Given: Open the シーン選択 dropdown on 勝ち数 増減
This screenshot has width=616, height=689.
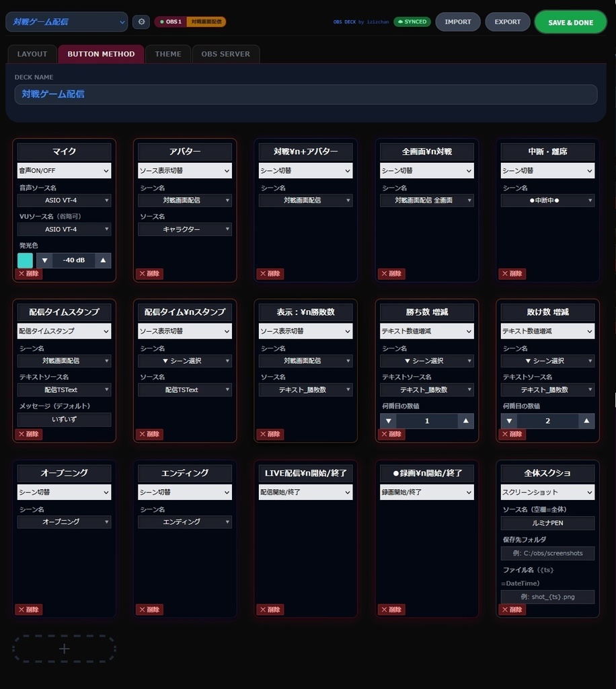Looking at the screenshot, I should (x=426, y=360).
